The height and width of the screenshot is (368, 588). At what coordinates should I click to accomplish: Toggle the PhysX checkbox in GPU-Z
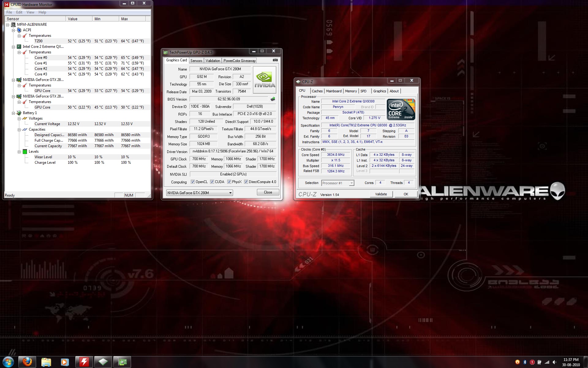coord(229,182)
